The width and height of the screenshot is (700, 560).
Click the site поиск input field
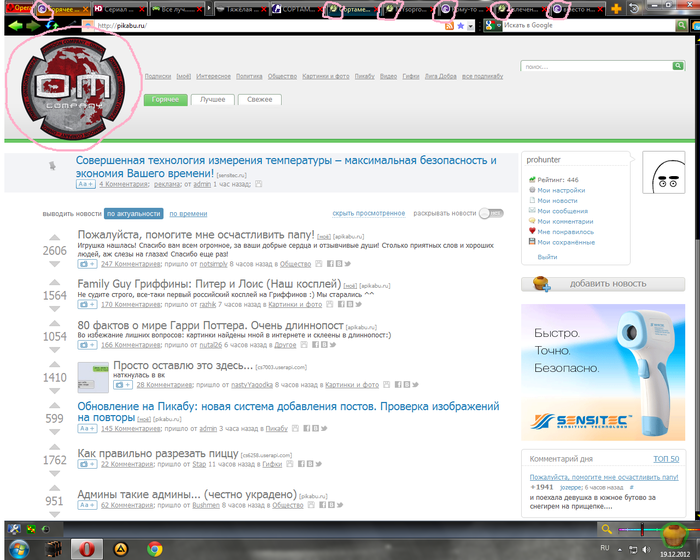point(596,66)
